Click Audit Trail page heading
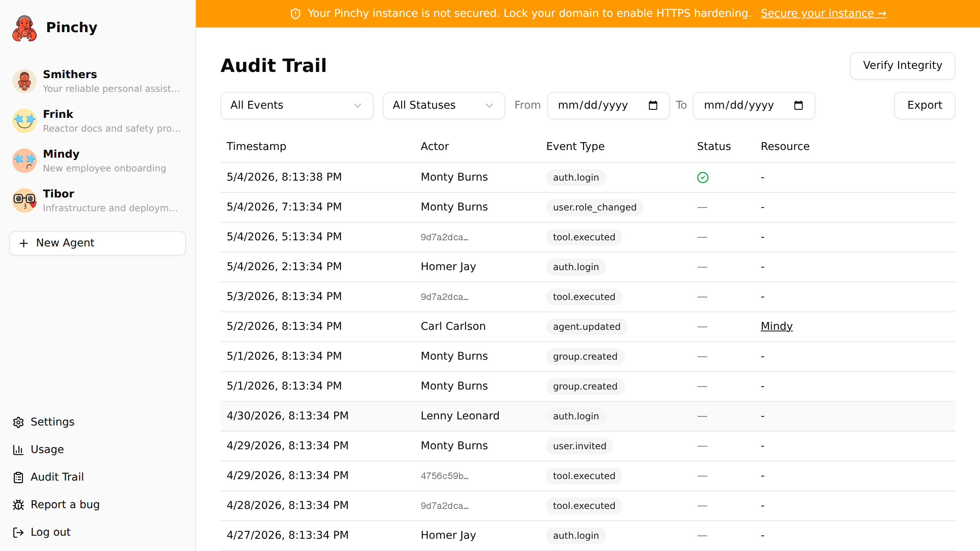 pos(274,65)
